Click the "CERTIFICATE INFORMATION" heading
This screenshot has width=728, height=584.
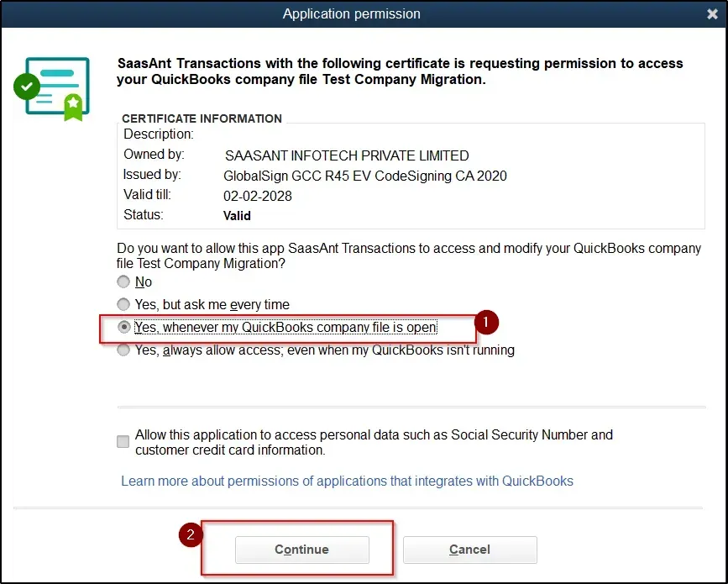202,118
